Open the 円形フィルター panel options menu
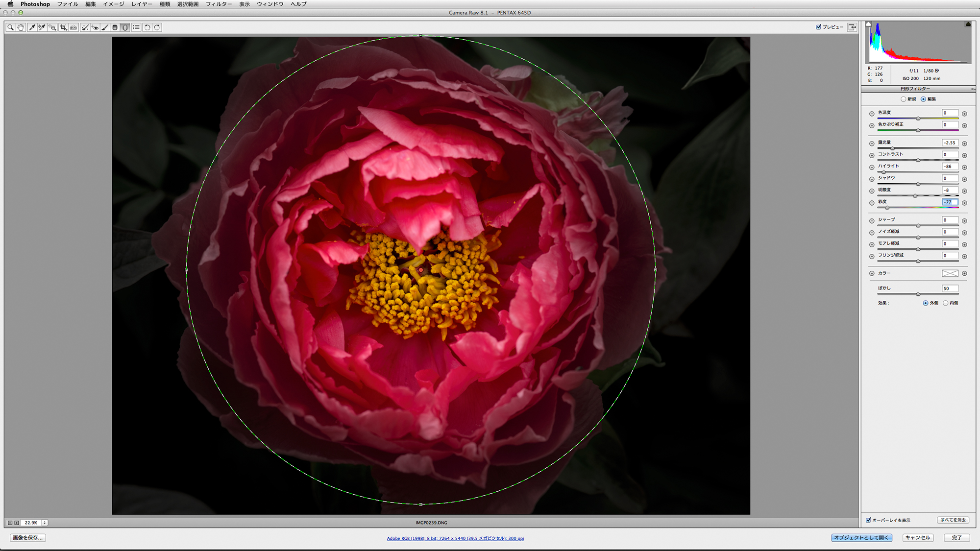Screen dimensions: 980x551 pos(972,89)
